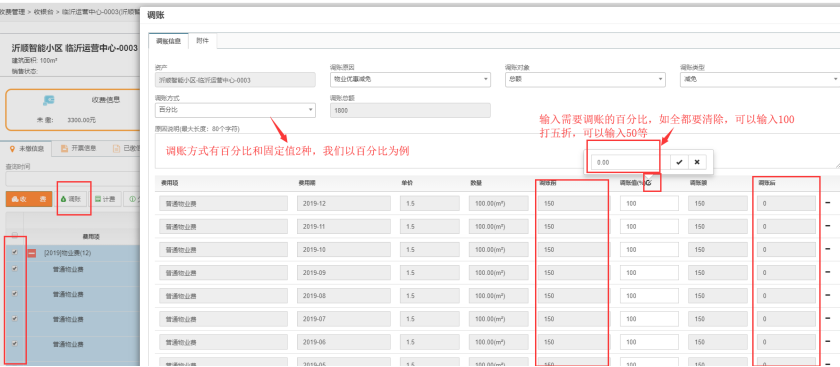
Task: Remove the 2019-10 fee row via minus icon
Action: pos(828,250)
